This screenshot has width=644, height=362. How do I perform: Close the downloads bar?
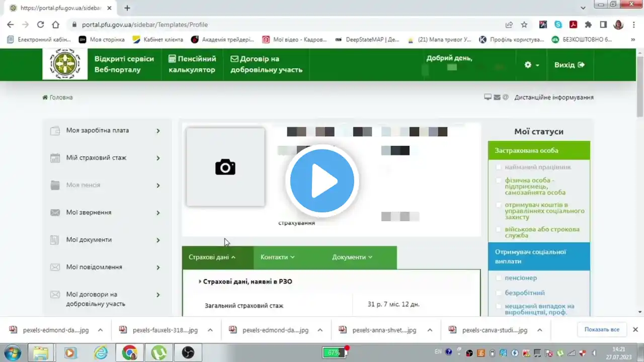(x=635, y=329)
